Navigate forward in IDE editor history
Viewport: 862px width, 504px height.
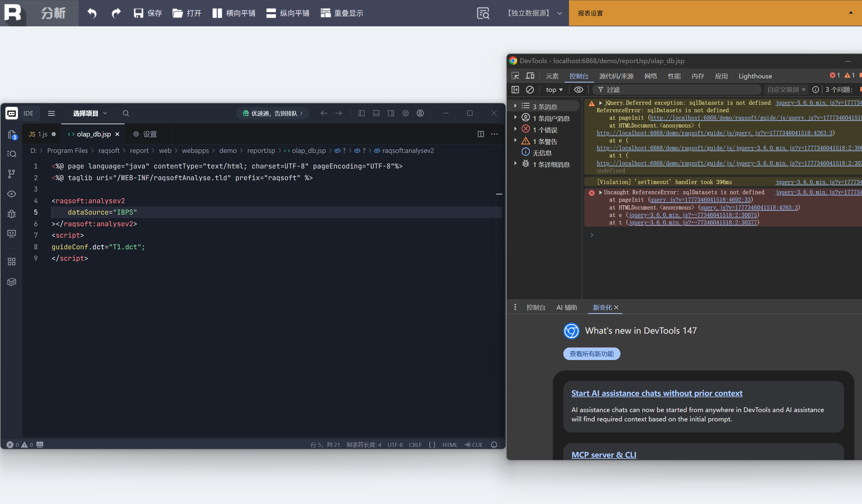pos(339,113)
